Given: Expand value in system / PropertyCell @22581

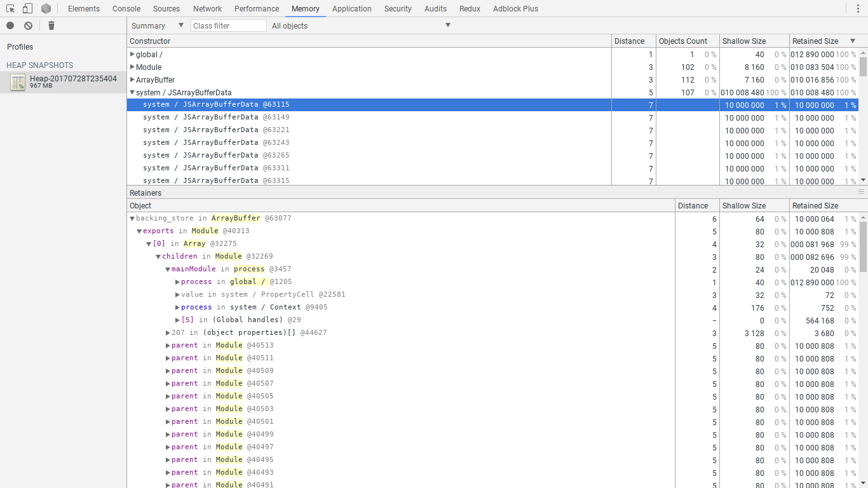Looking at the screenshot, I should click(x=177, y=294).
